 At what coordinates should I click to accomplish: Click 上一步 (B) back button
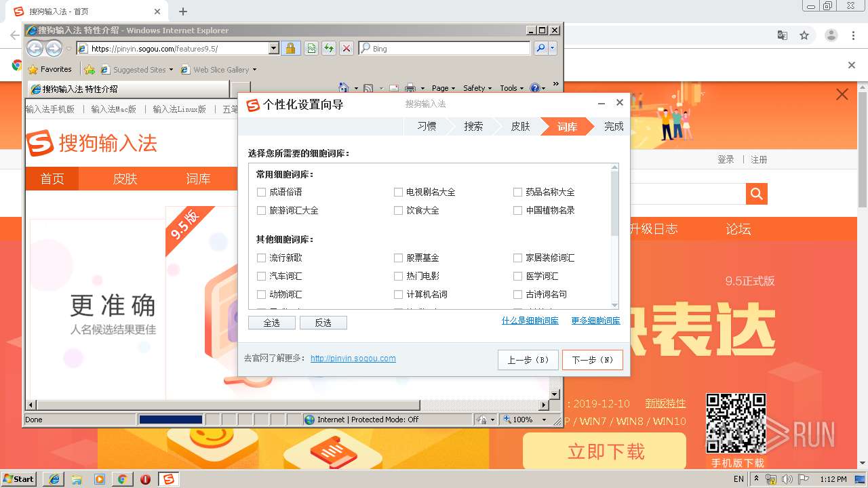point(528,360)
